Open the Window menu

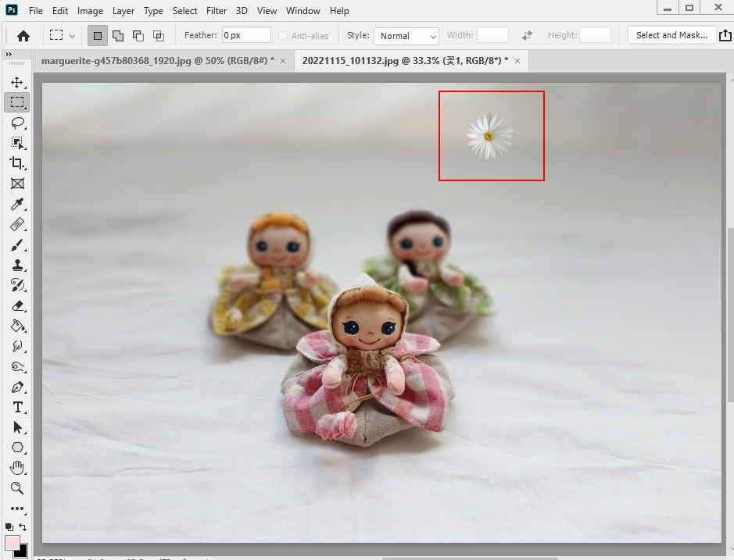(x=303, y=11)
